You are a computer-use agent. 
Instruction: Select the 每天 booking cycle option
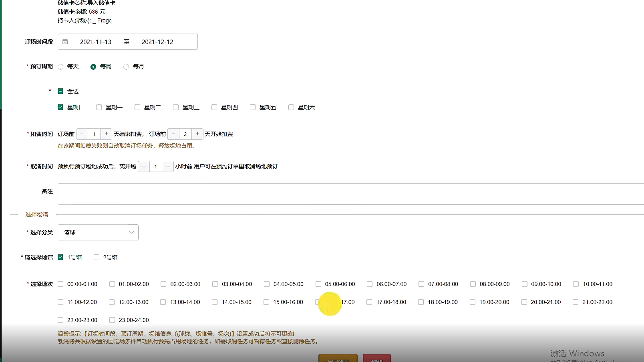[60, 66]
